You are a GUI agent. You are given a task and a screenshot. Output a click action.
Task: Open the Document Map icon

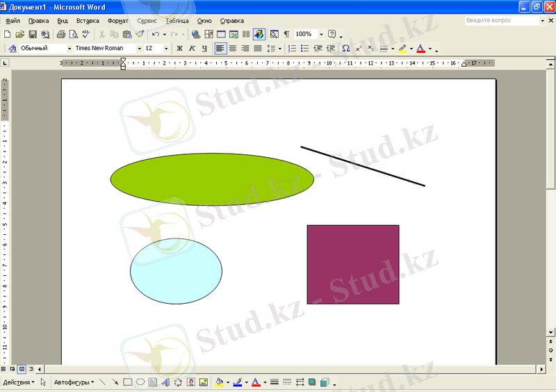274,35
